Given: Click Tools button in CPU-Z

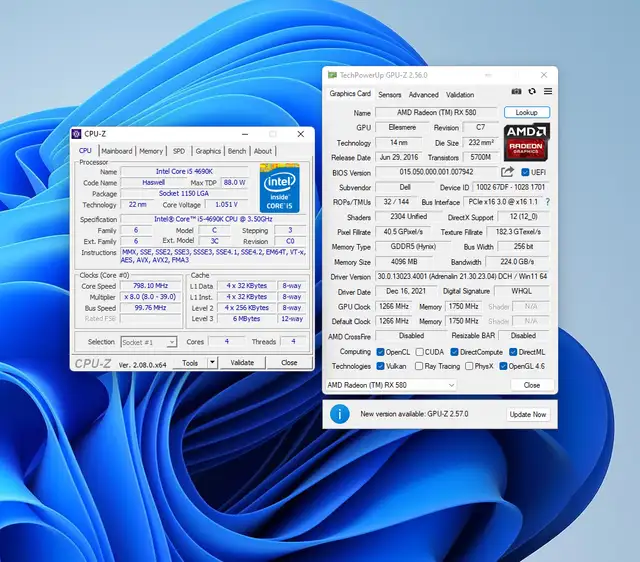Looking at the screenshot, I should coord(190,362).
